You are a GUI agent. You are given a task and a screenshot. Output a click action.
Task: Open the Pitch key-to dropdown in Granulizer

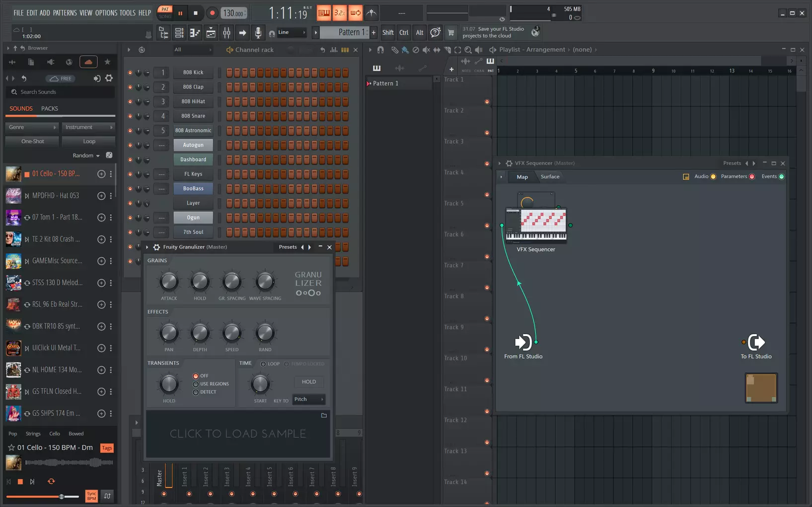coord(308,399)
